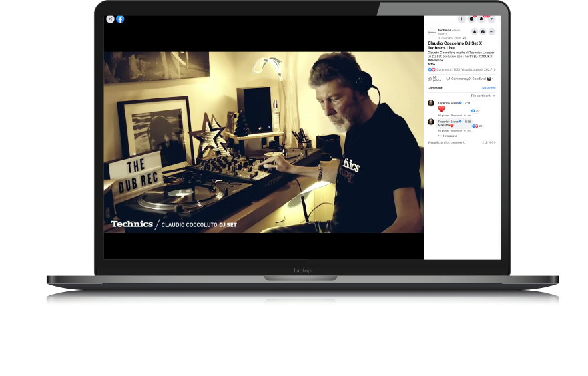Open Federico Scavo name on heart comment
The width and height of the screenshot is (588, 376).
[x=449, y=102]
